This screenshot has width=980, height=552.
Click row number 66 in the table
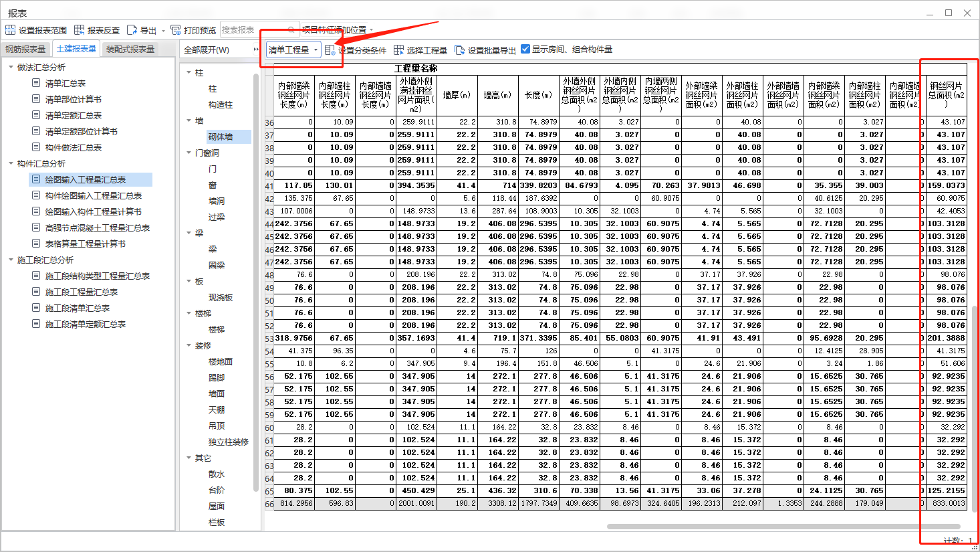tap(269, 504)
